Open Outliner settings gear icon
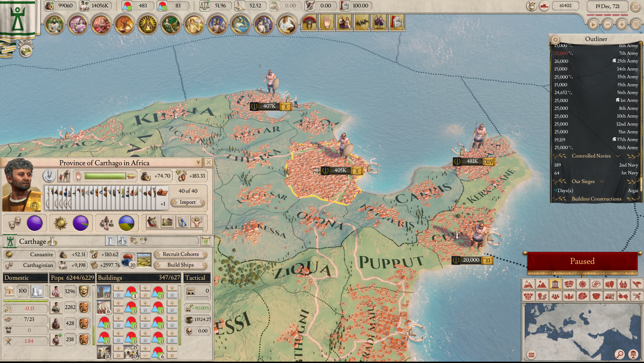644x363 pixels. click(555, 39)
